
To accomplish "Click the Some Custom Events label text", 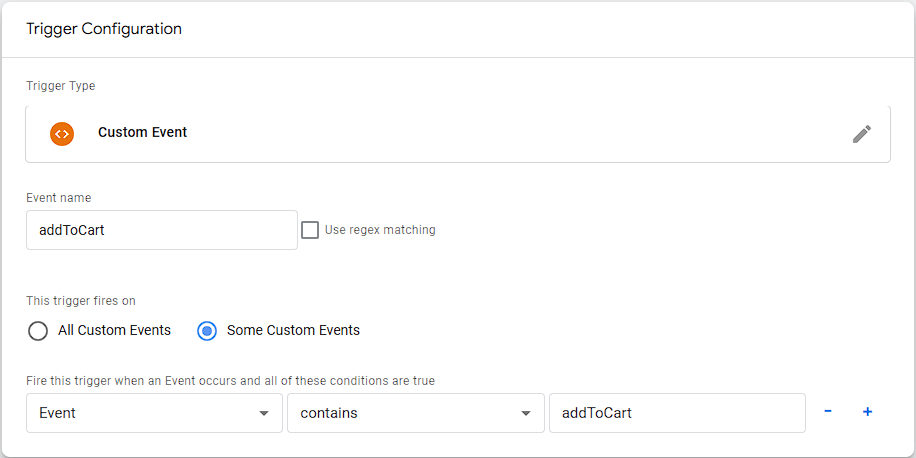I will (293, 331).
